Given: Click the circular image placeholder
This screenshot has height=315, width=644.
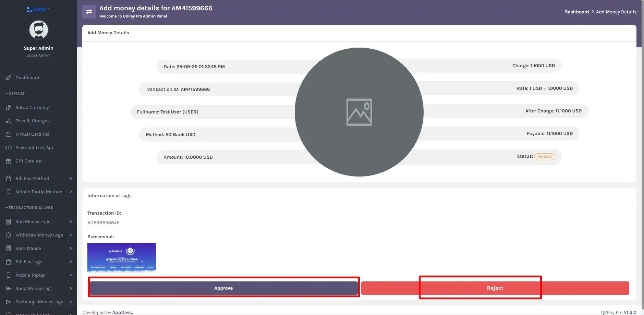Looking at the screenshot, I should pyautogui.click(x=359, y=112).
